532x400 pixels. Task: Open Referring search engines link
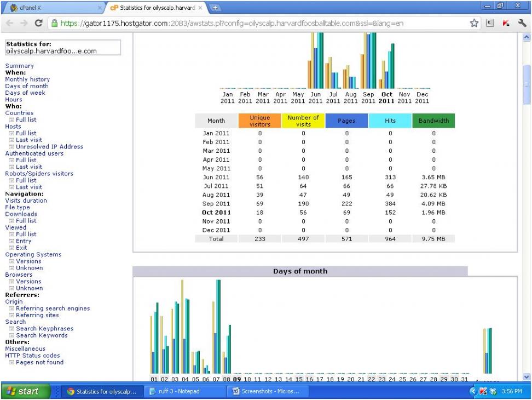point(53,308)
